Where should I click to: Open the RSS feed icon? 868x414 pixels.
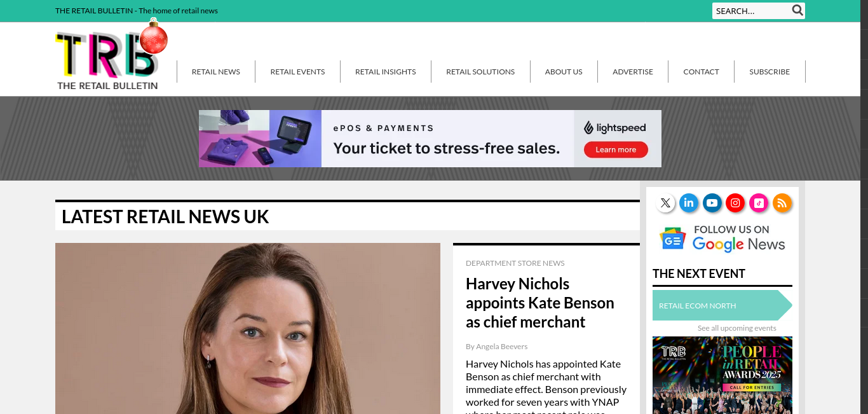pyautogui.click(x=782, y=203)
